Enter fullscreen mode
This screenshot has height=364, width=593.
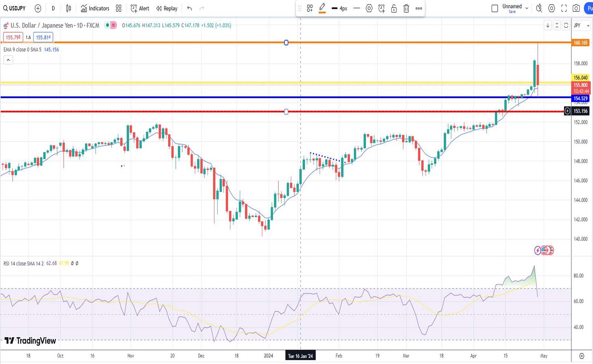pos(564,8)
